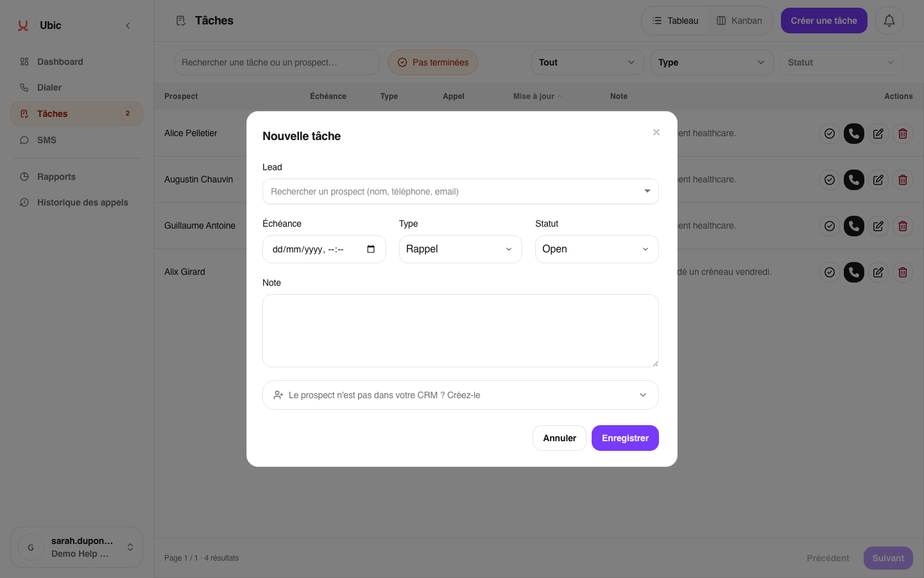Image resolution: width=924 pixels, height=578 pixels.
Task: Open Historique des appels in sidebar
Action: pyautogui.click(x=82, y=202)
